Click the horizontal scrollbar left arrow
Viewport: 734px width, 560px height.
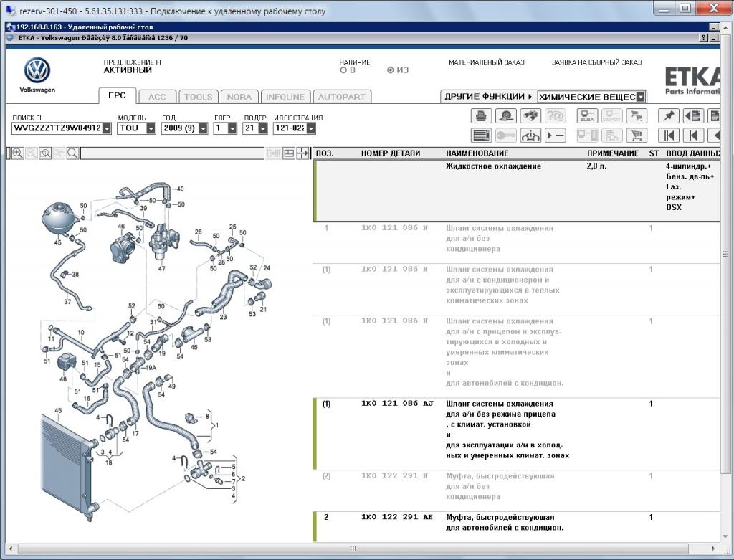click(11, 549)
